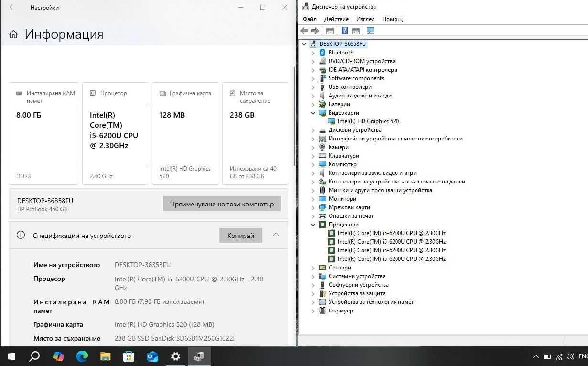Collapse the Процесори tree node

[x=313, y=225]
